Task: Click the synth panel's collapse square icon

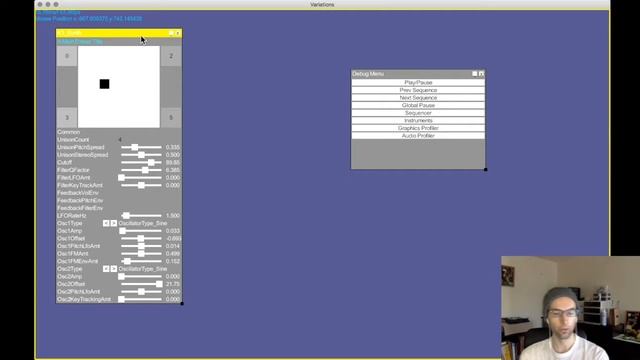Action: pos(171,33)
